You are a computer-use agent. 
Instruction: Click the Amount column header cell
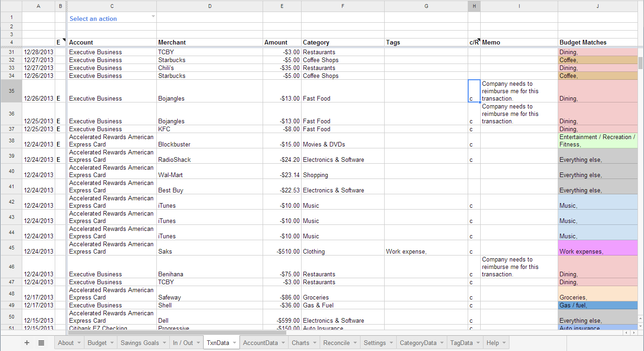[282, 42]
